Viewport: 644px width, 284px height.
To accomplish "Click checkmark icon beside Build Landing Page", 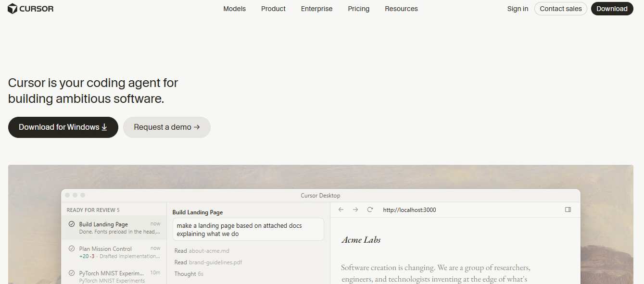I will tap(72, 224).
